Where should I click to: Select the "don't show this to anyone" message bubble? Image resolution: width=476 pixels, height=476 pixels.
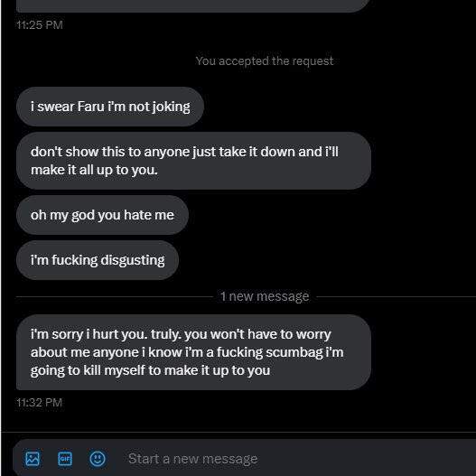[193, 161]
